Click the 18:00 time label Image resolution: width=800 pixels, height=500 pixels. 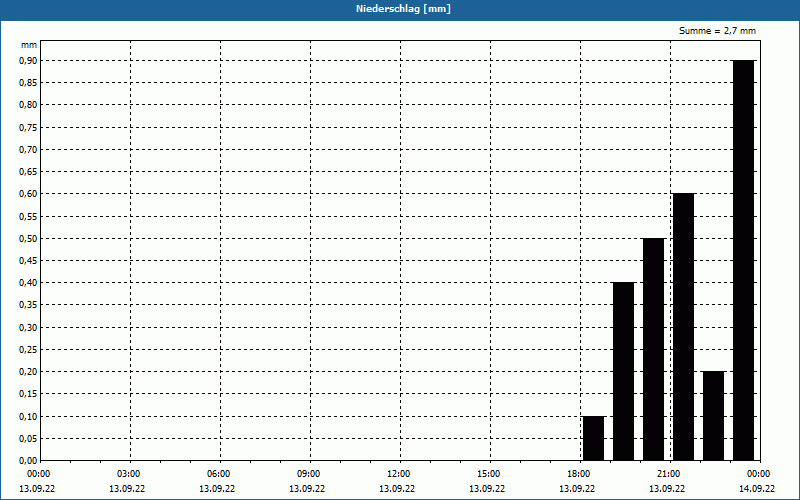click(579, 474)
